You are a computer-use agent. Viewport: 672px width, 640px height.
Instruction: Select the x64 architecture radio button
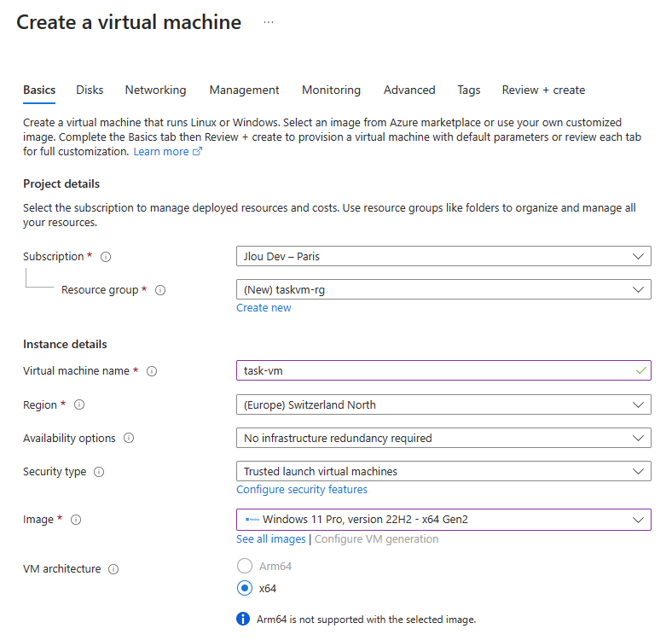pyautogui.click(x=245, y=588)
